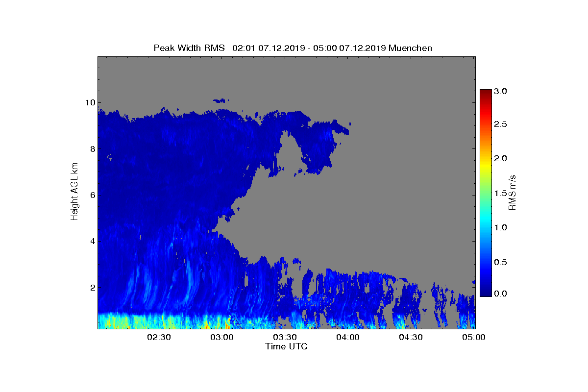Screen dimensions: 588x392
Task: Click the colorbar value 3.0
Action: tap(500, 92)
